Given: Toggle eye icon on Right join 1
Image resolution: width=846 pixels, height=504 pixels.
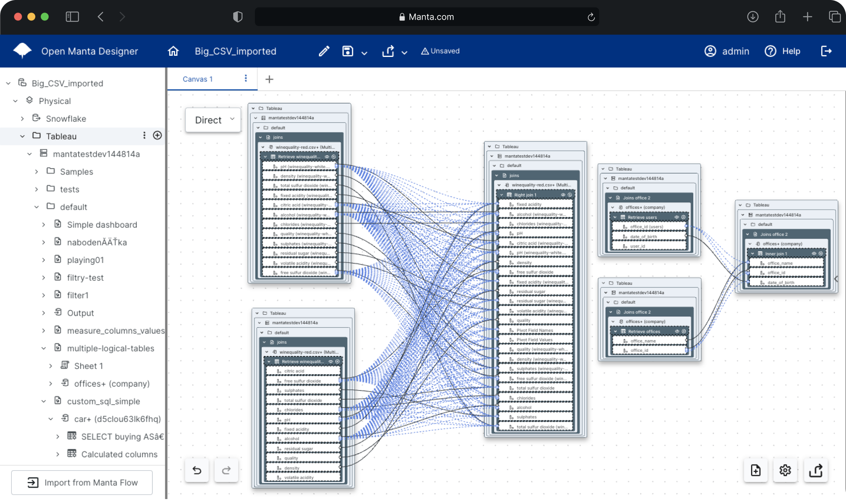Looking at the screenshot, I should (x=563, y=195).
